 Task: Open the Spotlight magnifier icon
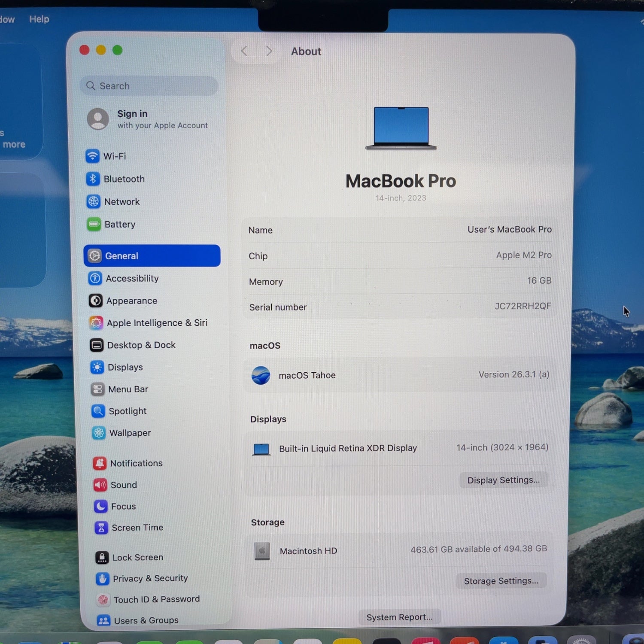(98, 411)
